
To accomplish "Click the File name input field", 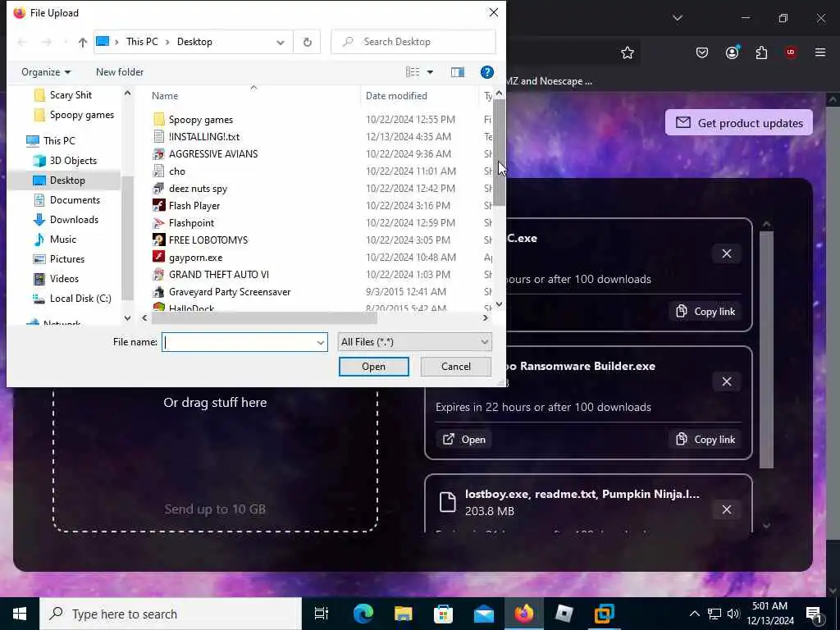I will 240,342.
